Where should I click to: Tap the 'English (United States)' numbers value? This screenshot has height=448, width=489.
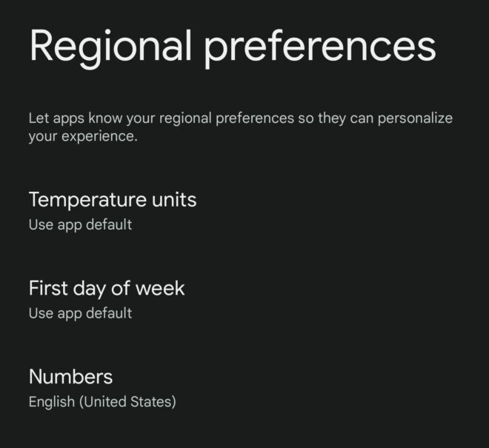pos(102,401)
